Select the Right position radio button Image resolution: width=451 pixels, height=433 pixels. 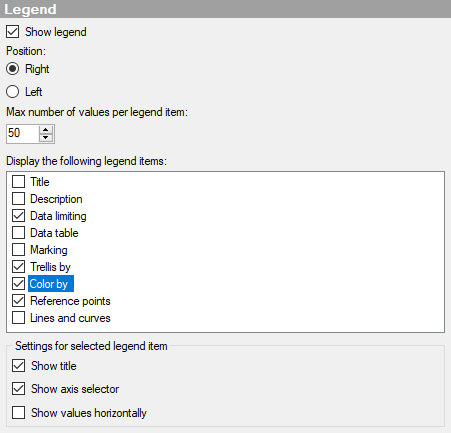coord(12,69)
